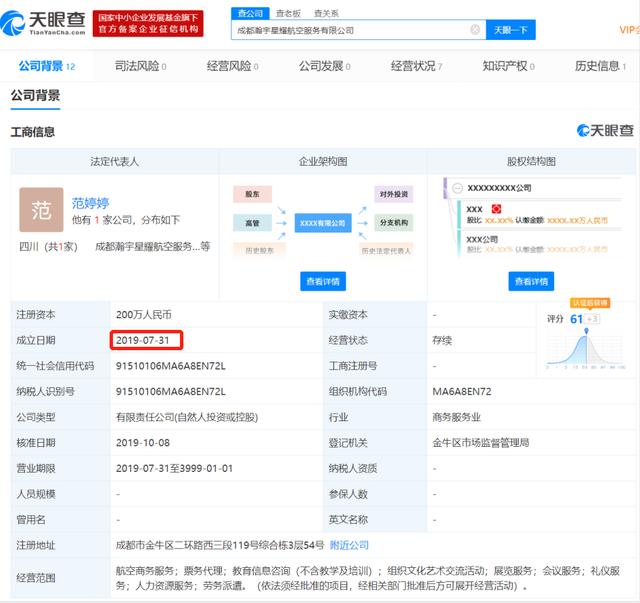The width and height of the screenshot is (640, 603).
Task: Click 查看详情 under 企业架构图
Action: (x=323, y=281)
